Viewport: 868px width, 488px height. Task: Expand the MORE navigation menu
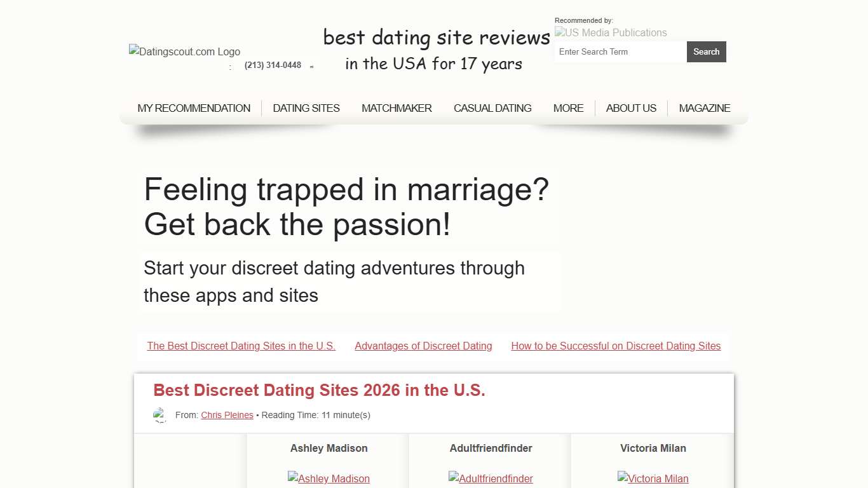pyautogui.click(x=568, y=108)
